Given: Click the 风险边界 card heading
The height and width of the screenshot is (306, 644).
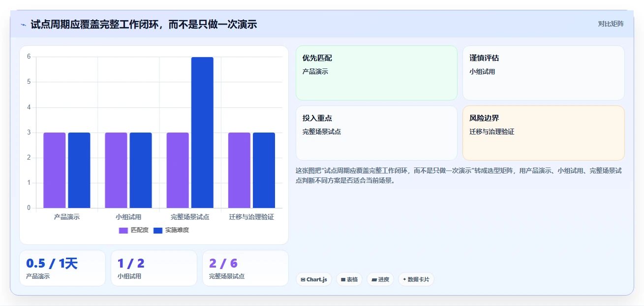Looking at the screenshot, I should point(484,118).
